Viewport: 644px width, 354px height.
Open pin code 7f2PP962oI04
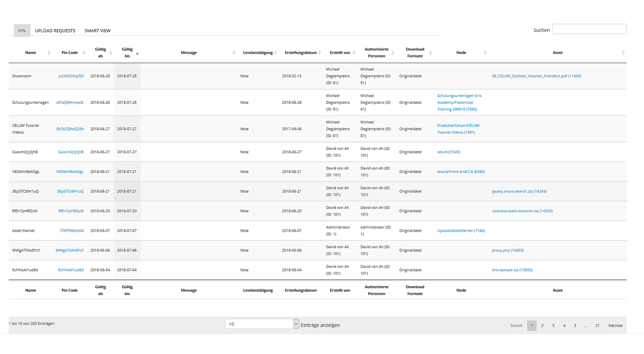point(72,231)
